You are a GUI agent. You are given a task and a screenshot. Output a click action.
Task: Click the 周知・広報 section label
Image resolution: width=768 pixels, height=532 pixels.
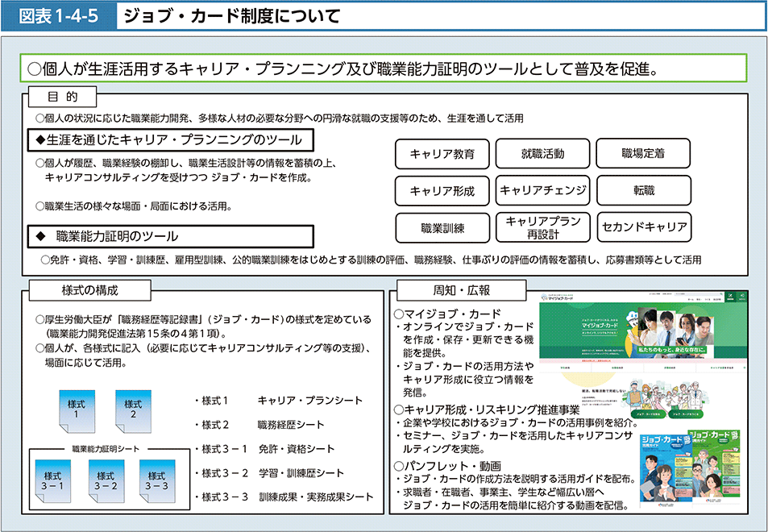462,290
